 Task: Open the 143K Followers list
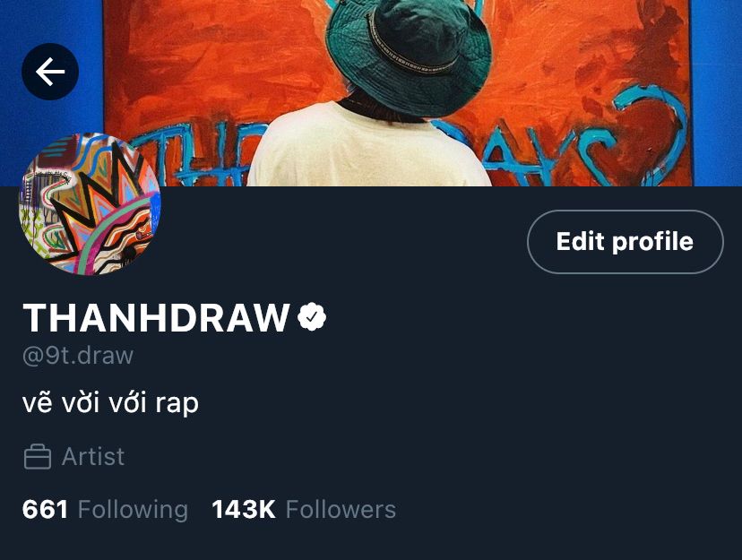point(304,510)
